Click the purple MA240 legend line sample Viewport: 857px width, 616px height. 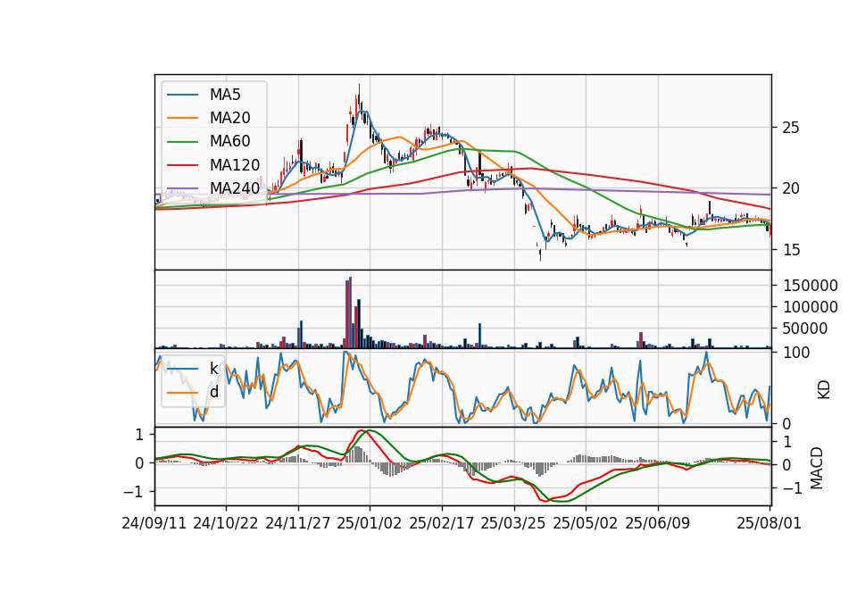[x=182, y=188]
